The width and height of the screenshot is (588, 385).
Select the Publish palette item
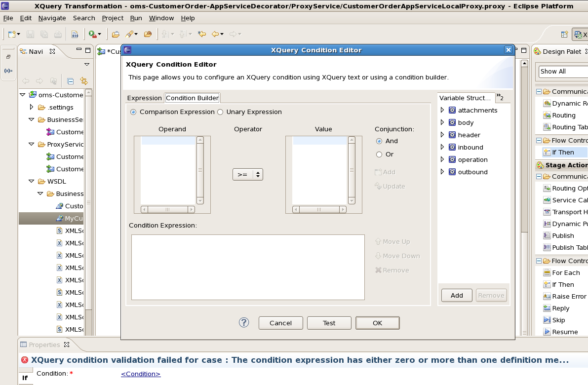[559, 235]
